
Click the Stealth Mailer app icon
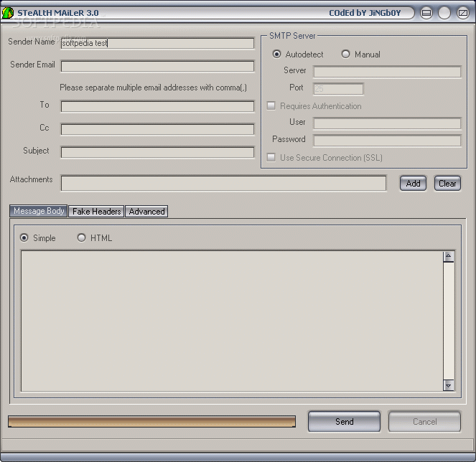click(8, 13)
